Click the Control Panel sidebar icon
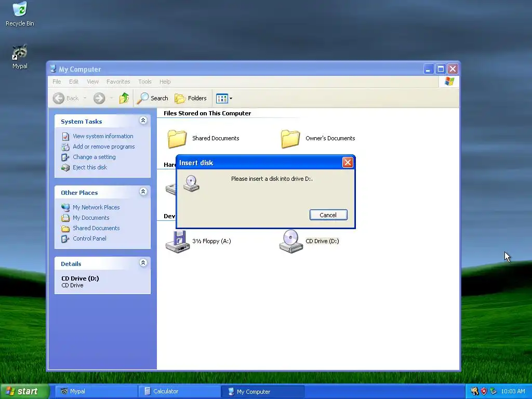 click(65, 239)
